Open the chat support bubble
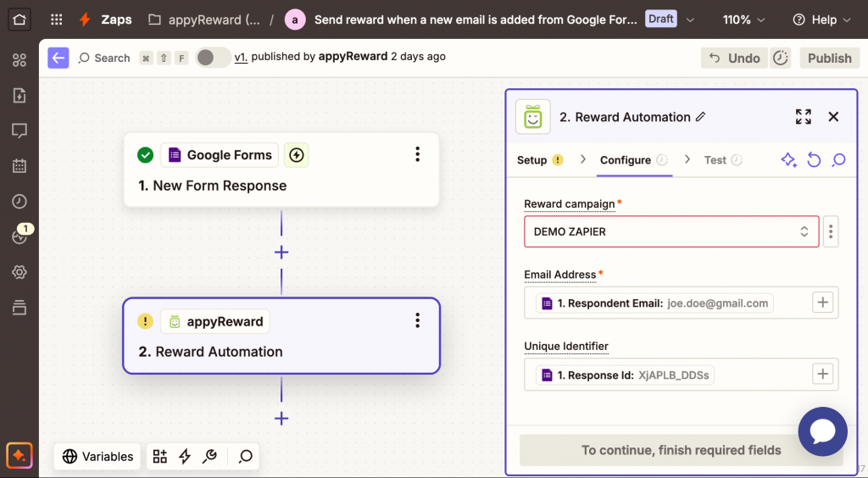 (x=822, y=431)
